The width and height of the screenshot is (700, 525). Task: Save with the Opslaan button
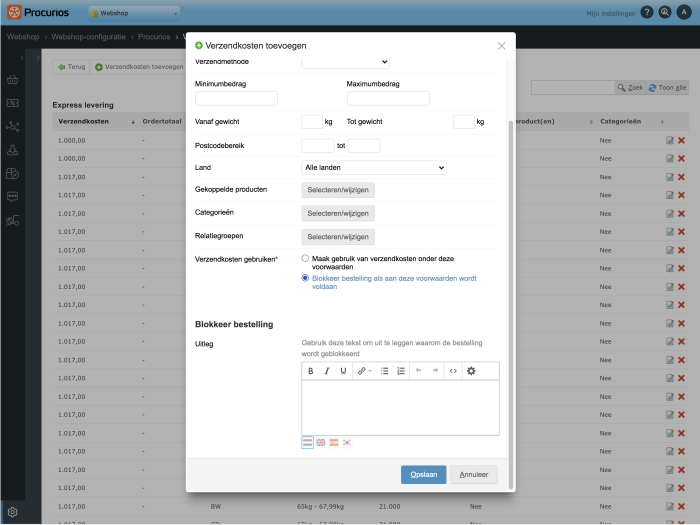pos(424,475)
